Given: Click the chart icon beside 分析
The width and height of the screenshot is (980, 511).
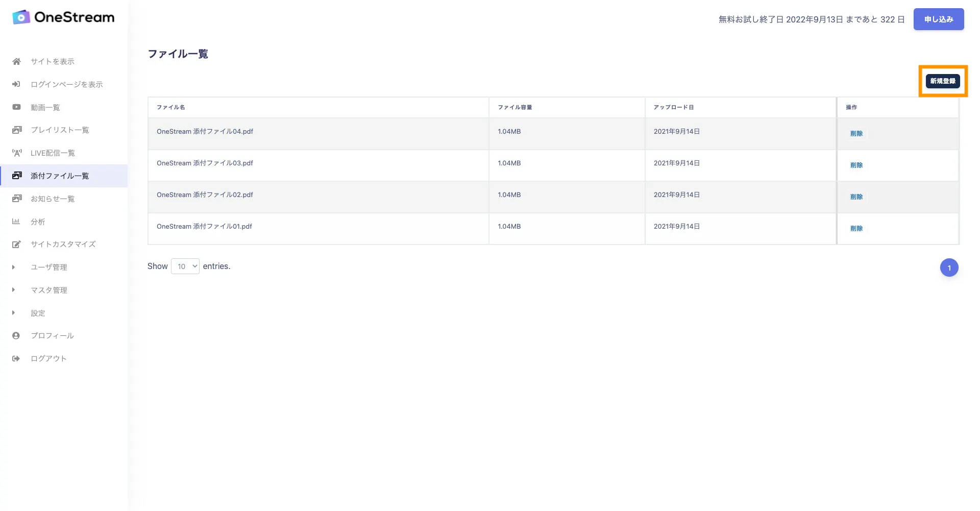Looking at the screenshot, I should tap(16, 222).
